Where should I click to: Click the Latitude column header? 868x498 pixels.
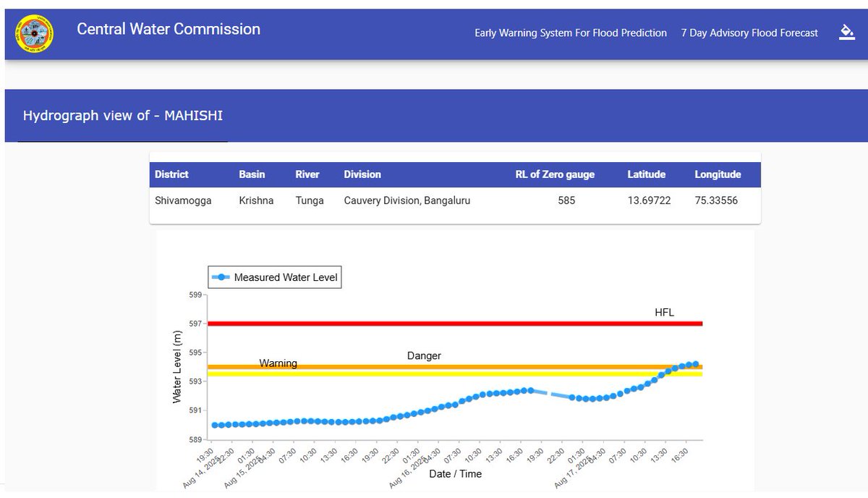pos(647,174)
